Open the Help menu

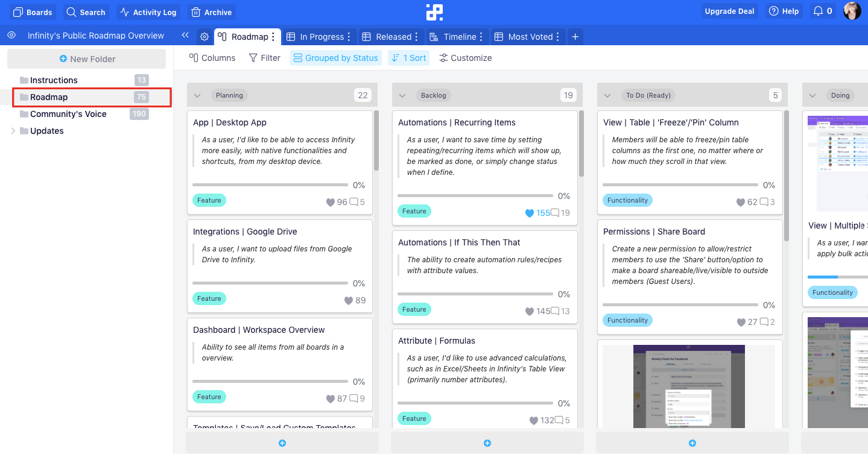coord(784,11)
